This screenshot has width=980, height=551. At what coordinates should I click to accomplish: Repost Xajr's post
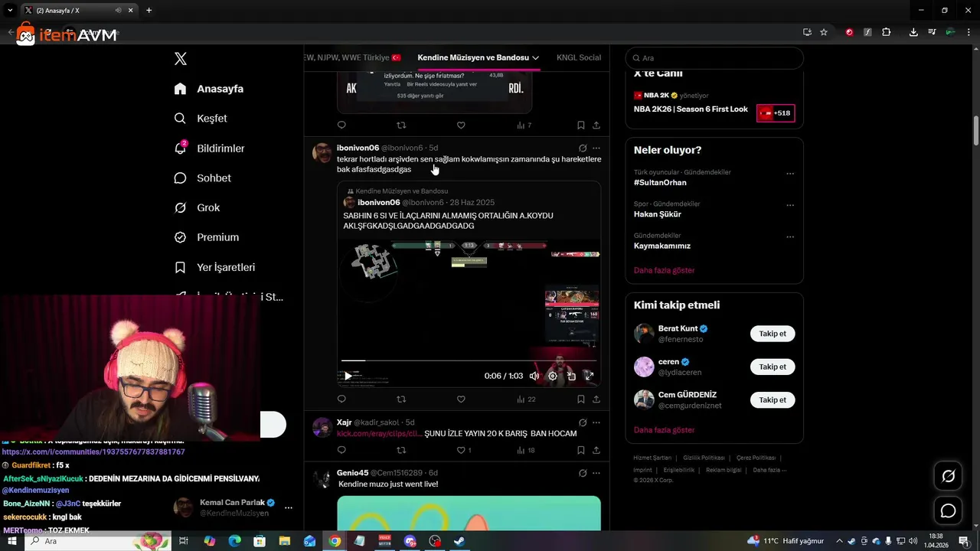click(x=401, y=450)
